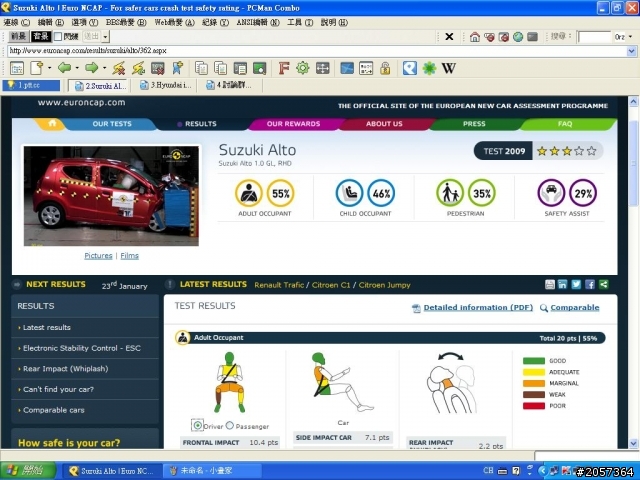
Task: Click the page scrollbar down arrow
Action: pyautogui.click(x=633, y=443)
